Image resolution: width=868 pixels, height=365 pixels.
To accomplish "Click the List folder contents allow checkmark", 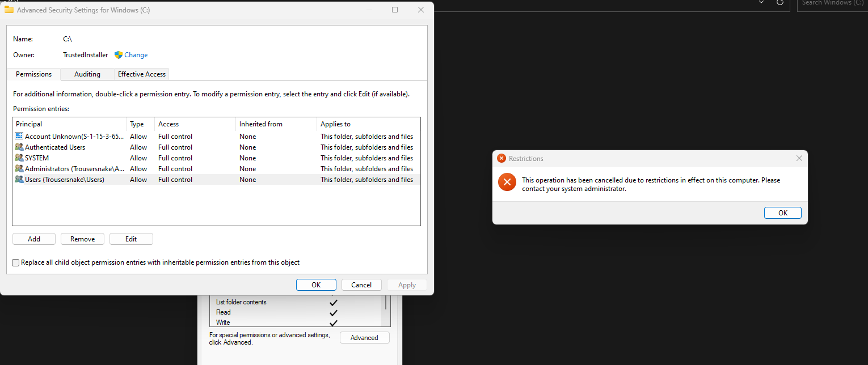I will [x=334, y=303].
